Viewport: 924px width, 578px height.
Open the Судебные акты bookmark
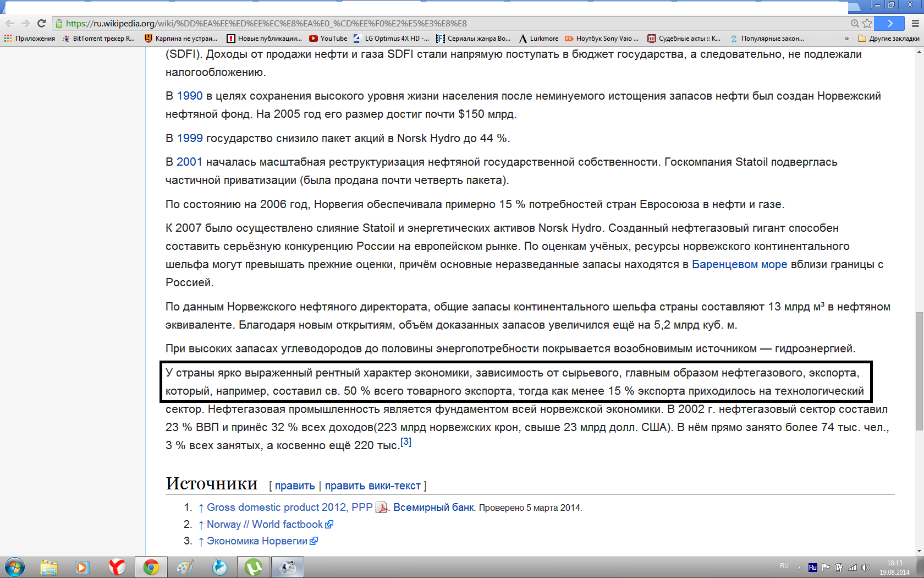684,39
